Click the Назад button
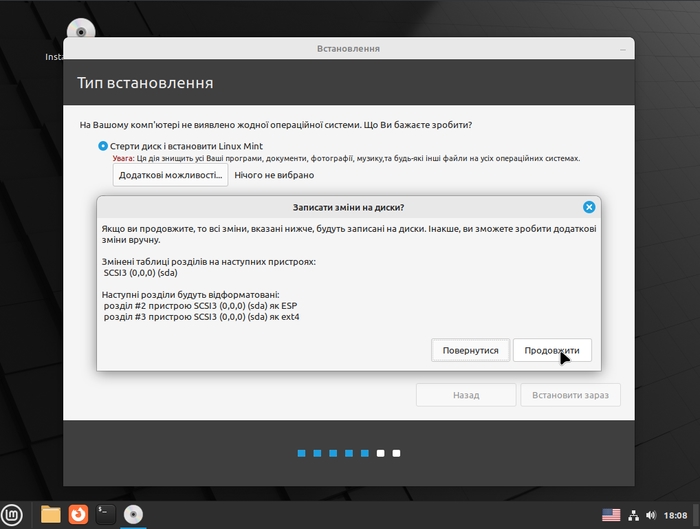The width and height of the screenshot is (700, 529). (x=466, y=395)
